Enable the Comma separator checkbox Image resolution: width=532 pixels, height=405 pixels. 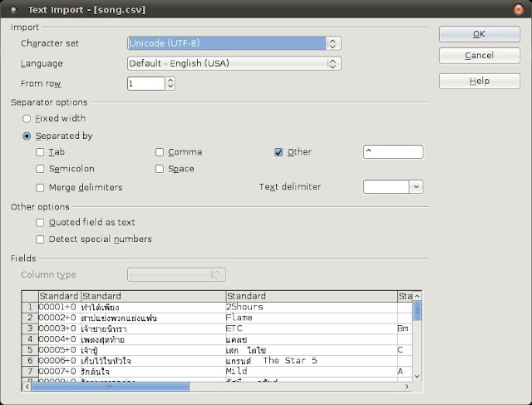(x=160, y=152)
